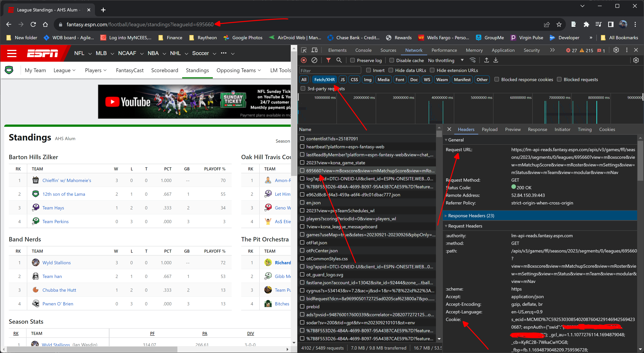Viewport: 644px width, 353px height.
Task: Switch to the Console tab
Action: tap(363, 50)
